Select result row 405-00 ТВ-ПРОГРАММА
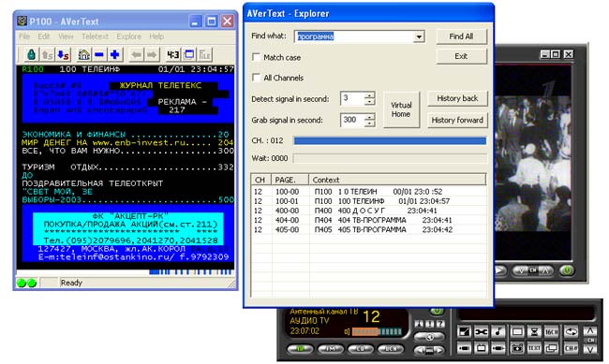Screen dimensions: 609x364 click(368, 230)
